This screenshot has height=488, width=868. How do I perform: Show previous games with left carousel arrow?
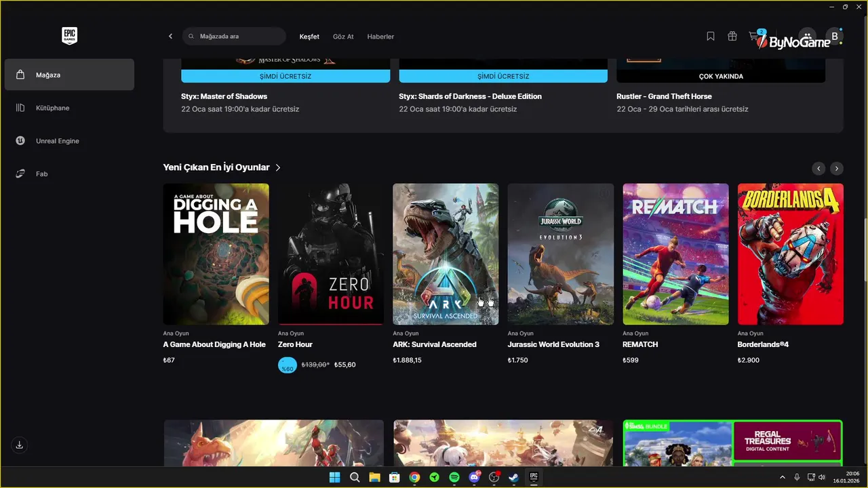818,168
